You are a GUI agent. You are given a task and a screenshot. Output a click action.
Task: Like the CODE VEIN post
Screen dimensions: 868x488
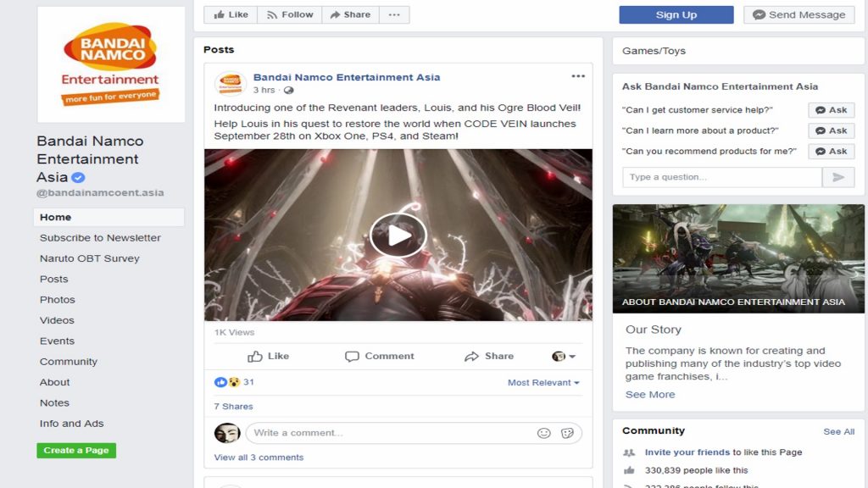(268, 357)
